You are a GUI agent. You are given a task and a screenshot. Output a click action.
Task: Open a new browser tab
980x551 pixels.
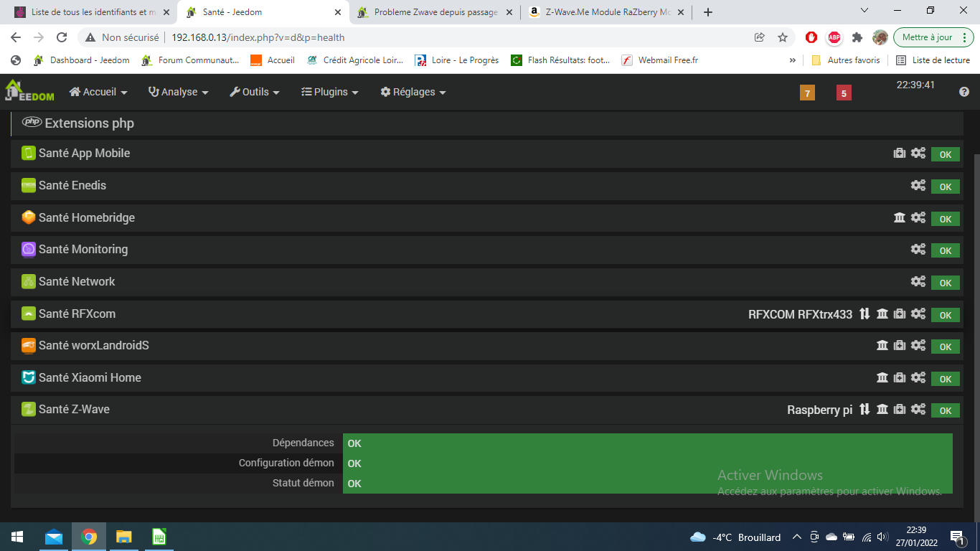coord(708,12)
